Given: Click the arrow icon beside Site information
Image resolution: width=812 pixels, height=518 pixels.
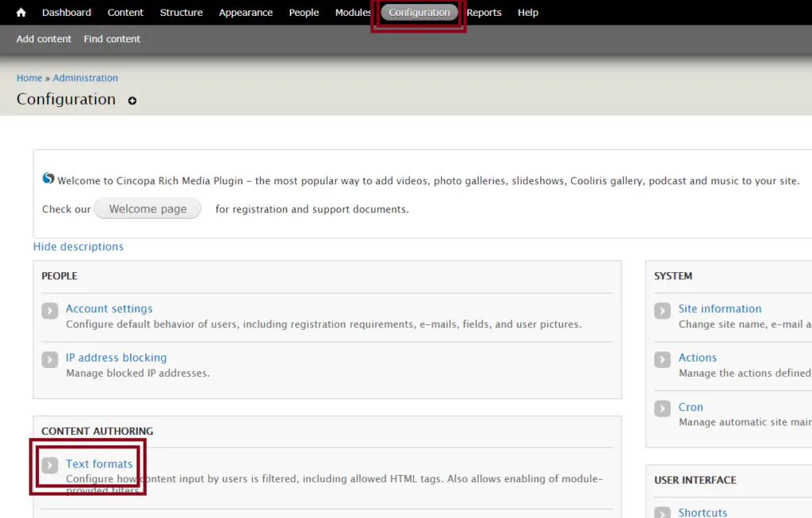Looking at the screenshot, I should tap(662, 311).
